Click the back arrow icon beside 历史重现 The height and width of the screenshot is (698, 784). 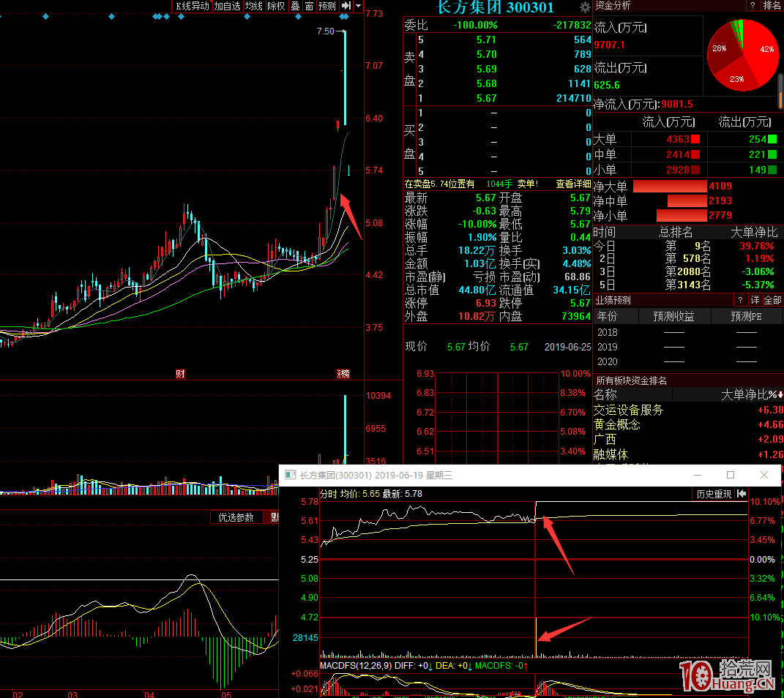coord(742,494)
